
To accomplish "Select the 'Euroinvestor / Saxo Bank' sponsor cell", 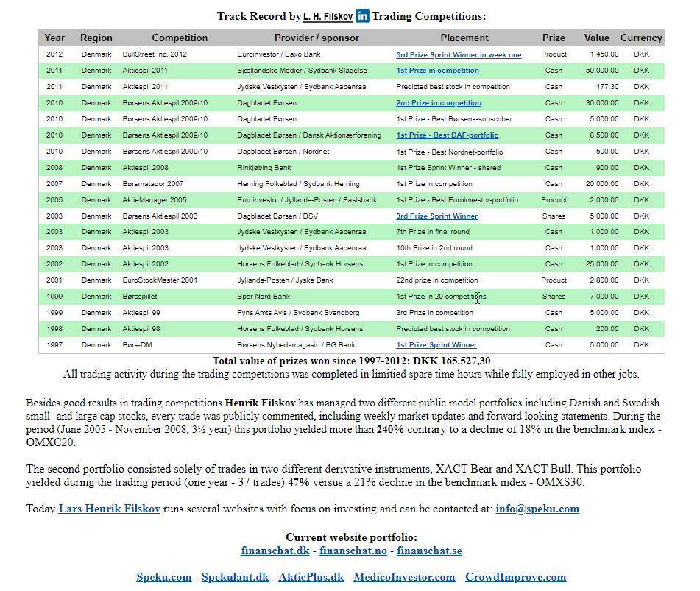I will tap(279, 54).
